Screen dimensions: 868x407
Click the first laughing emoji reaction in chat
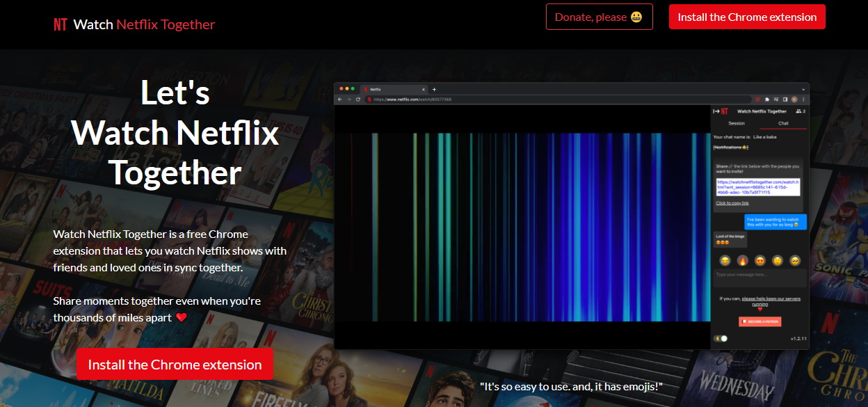(725, 261)
